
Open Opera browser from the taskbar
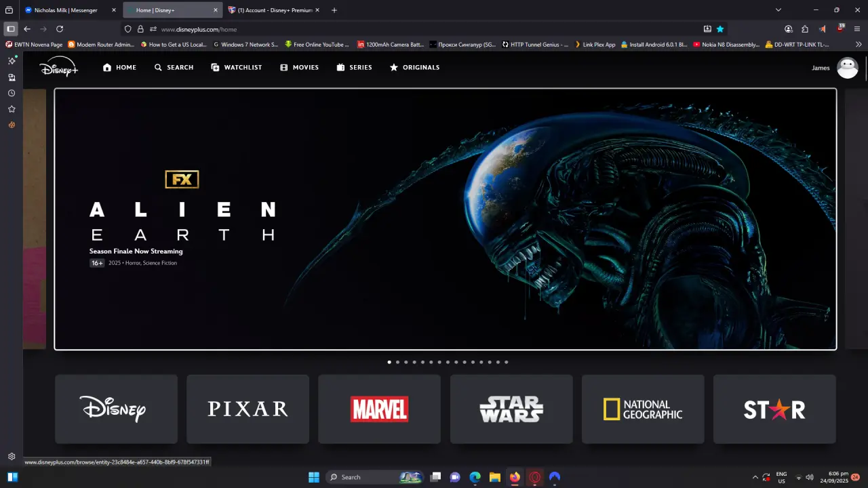[x=535, y=477]
